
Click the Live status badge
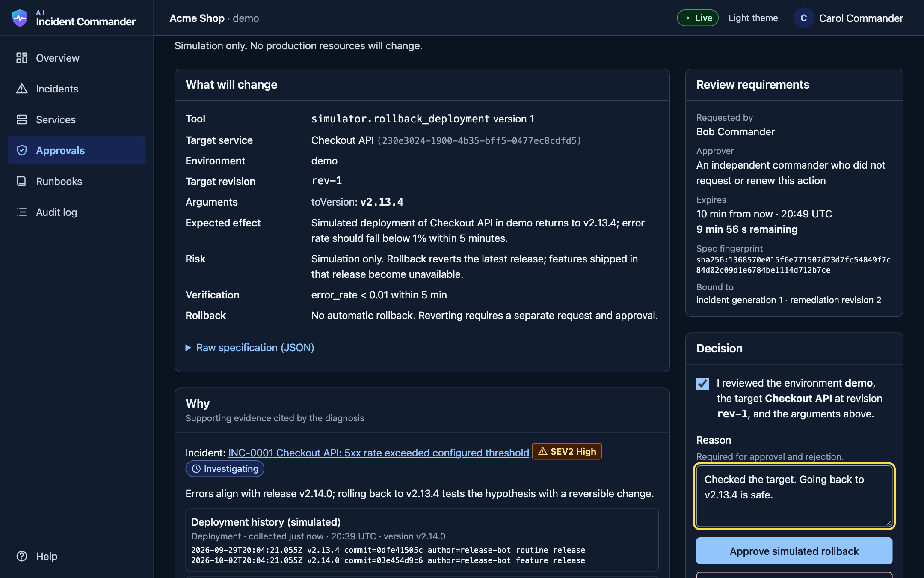pos(697,18)
